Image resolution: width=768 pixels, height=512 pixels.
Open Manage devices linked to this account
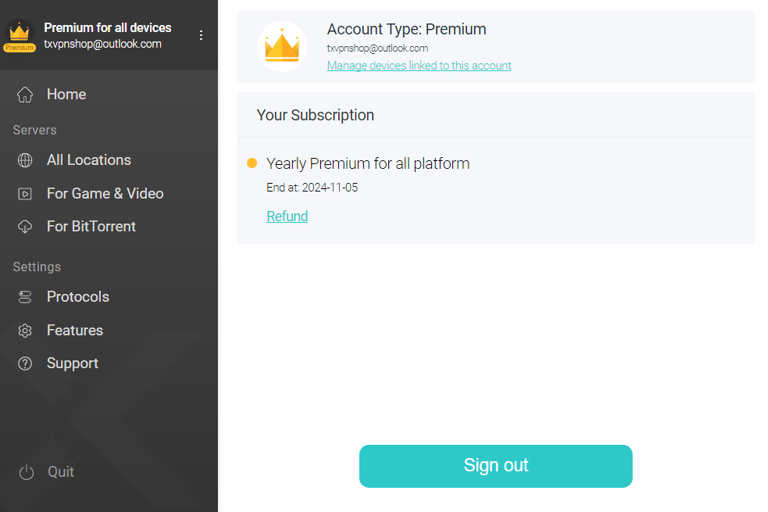pos(419,66)
